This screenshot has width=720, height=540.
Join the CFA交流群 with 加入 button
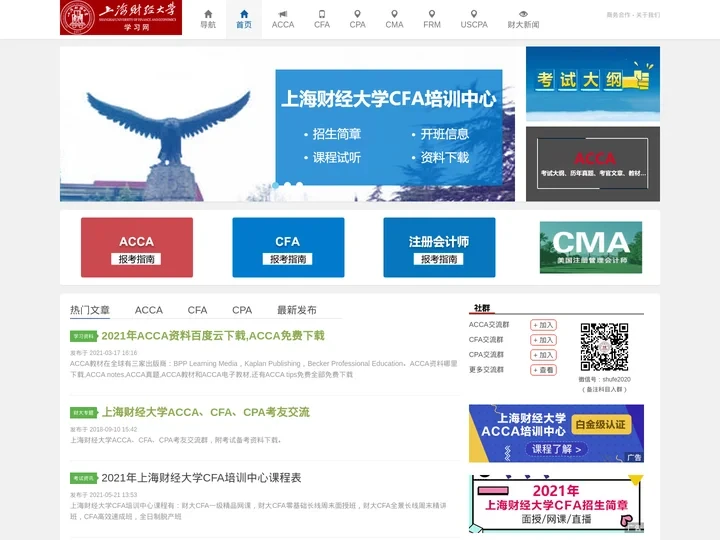click(x=543, y=340)
